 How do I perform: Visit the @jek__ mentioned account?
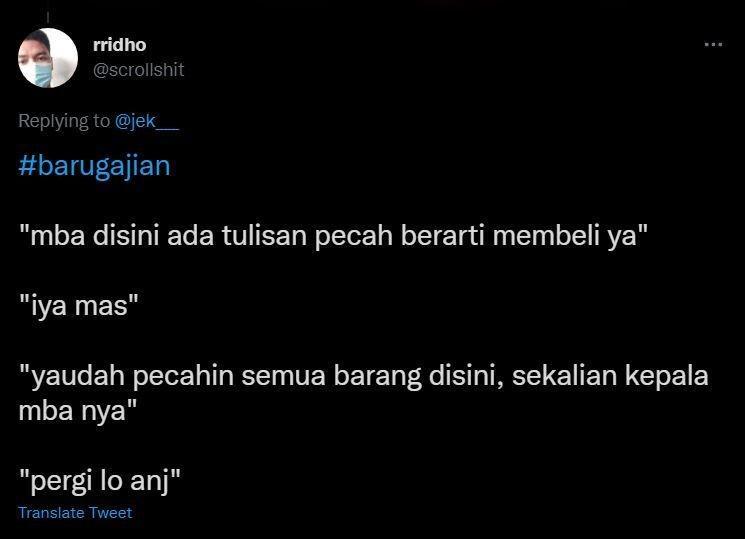pyautogui.click(x=146, y=121)
